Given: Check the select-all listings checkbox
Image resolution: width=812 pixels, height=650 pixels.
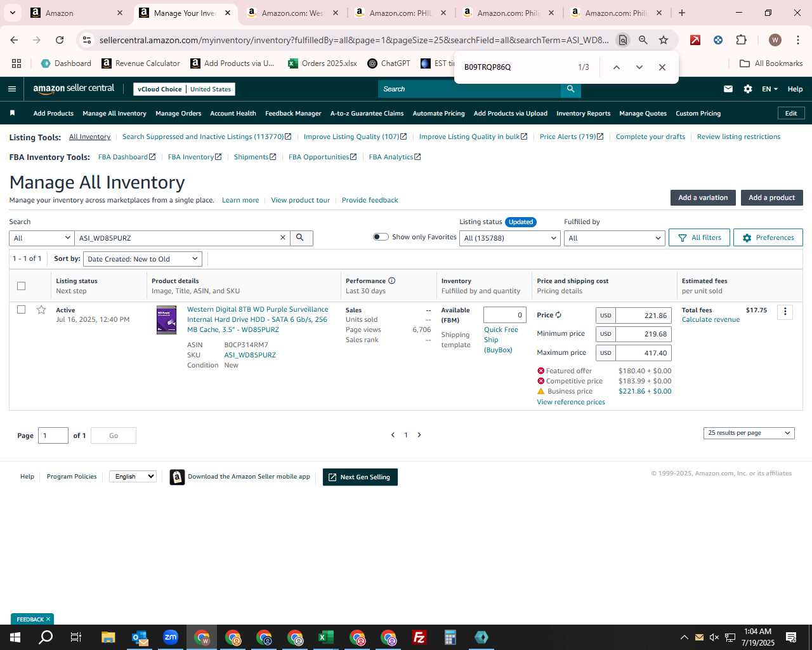Looking at the screenshot, I should click(x=21, y=286).
